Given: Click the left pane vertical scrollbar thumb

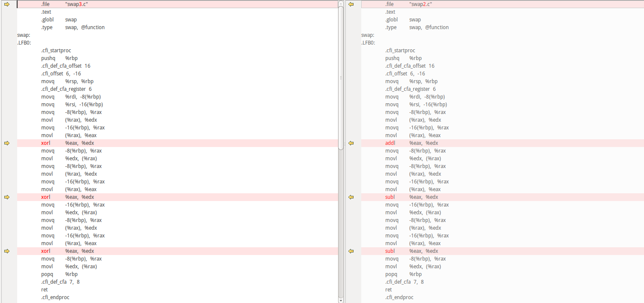Looking at the screenshot, I should 341,77.
